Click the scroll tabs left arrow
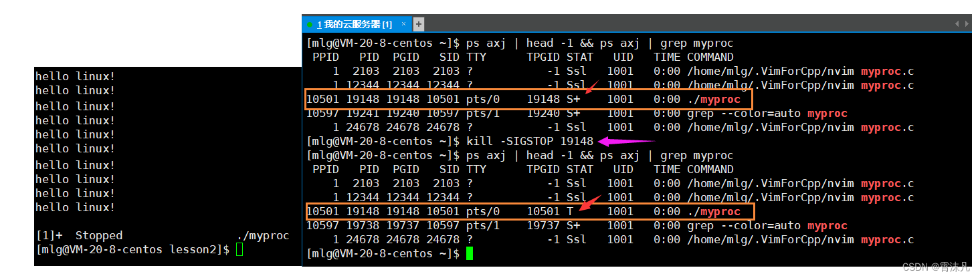This screenshot has height=278, width=980. pos(957,24)
